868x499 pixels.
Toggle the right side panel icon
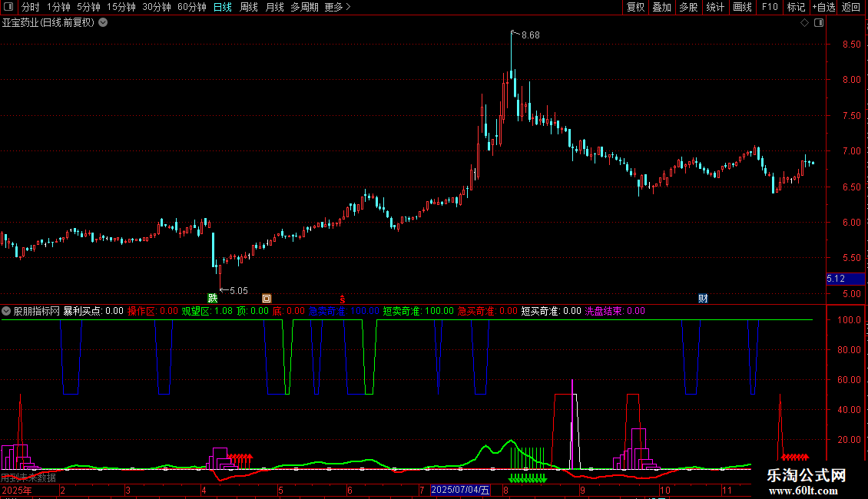coord(819,23)
